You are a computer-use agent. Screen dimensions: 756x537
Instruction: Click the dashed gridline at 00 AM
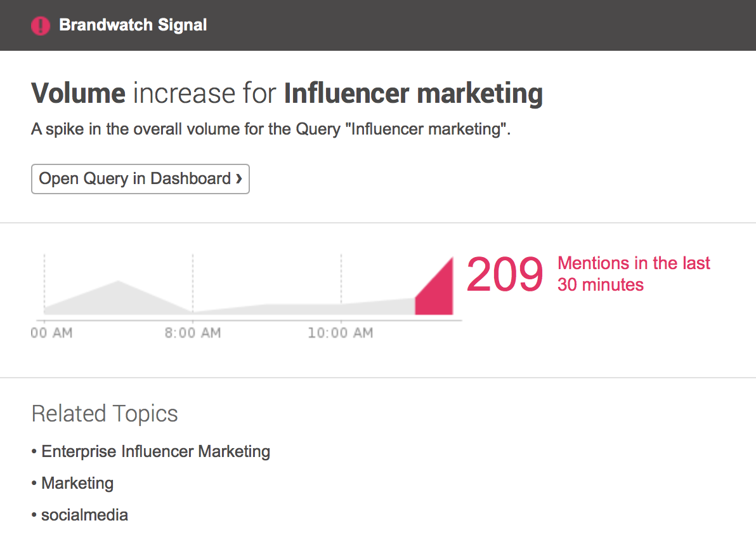click(44, 282)
